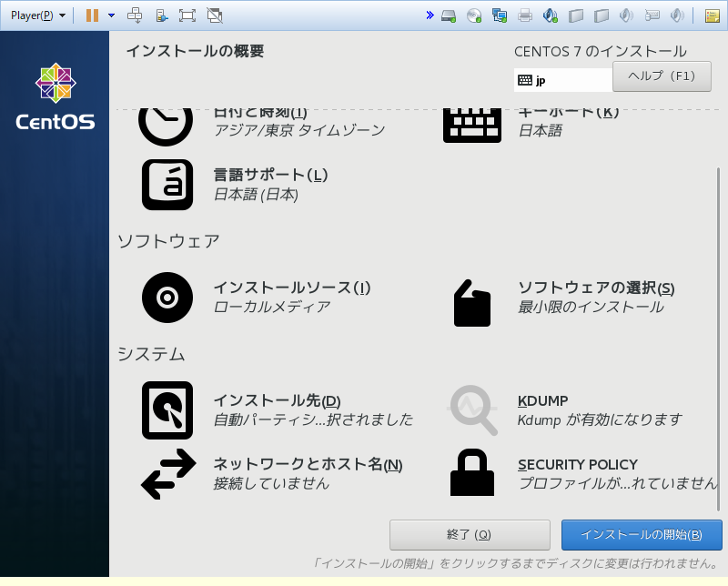Open the インストール先 hard drive icon
Image resolution: width=728 pixels, height=586 pixels.
(x=167, y=410)
